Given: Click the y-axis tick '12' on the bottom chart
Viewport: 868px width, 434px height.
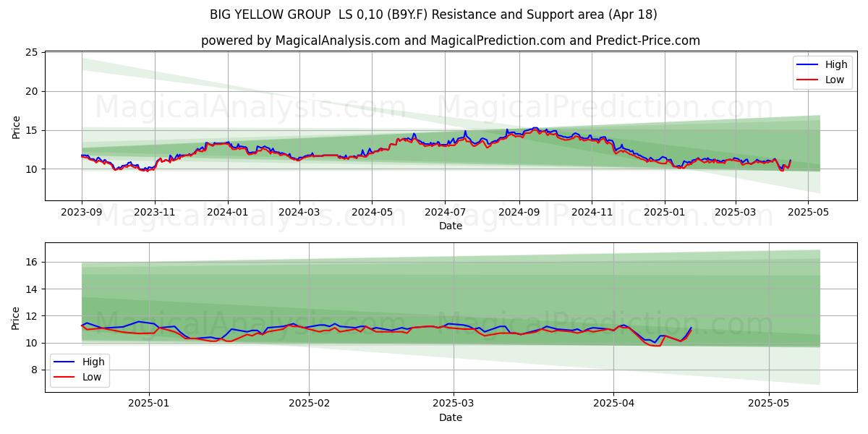Looking at the screenshot, I should pos(32,316).
